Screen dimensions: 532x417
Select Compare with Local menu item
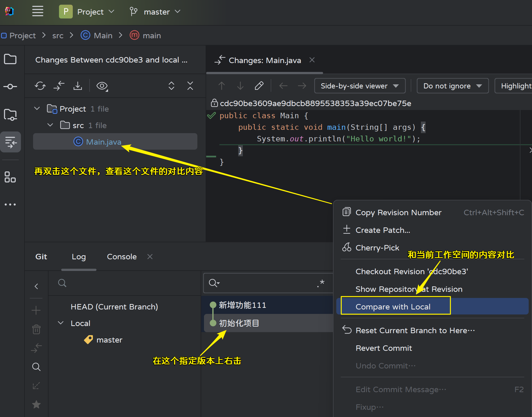click(393, 307)
